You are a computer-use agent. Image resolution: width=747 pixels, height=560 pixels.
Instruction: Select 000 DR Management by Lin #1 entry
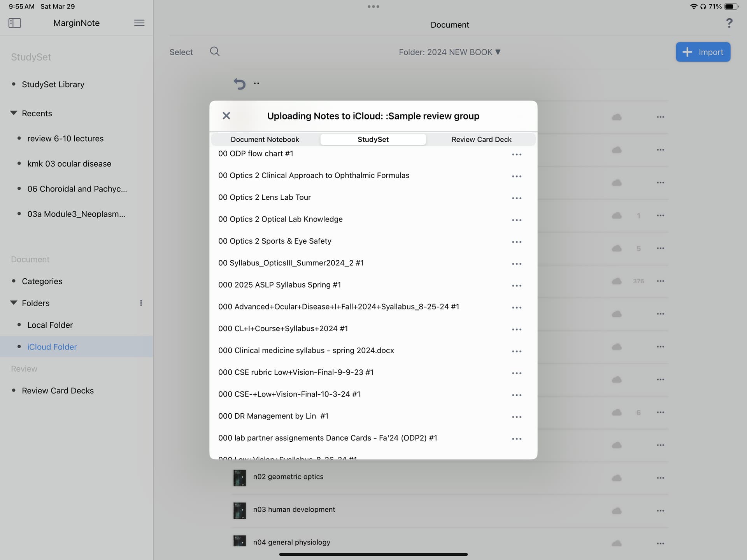click(273, 416)
